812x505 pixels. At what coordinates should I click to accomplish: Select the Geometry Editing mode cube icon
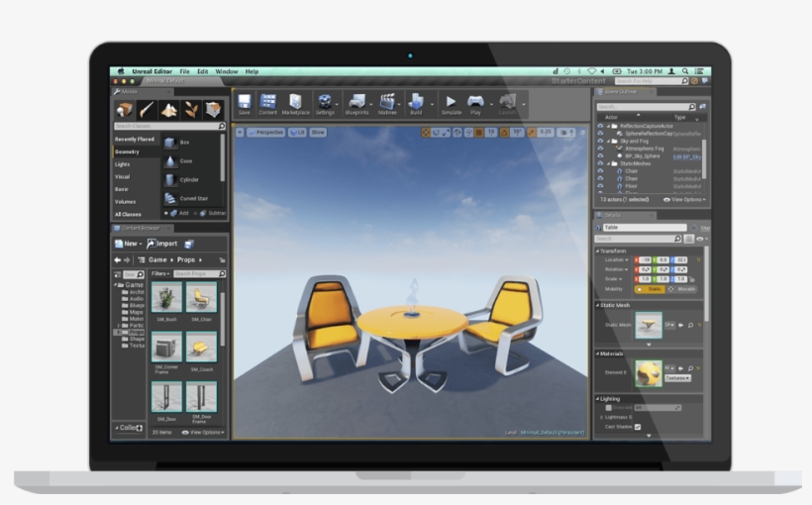point(213,109)
